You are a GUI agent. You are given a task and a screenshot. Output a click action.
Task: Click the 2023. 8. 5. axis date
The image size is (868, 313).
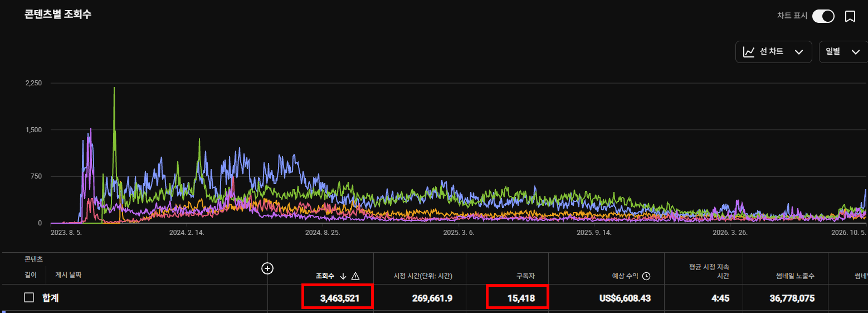(x=66, y=233)
